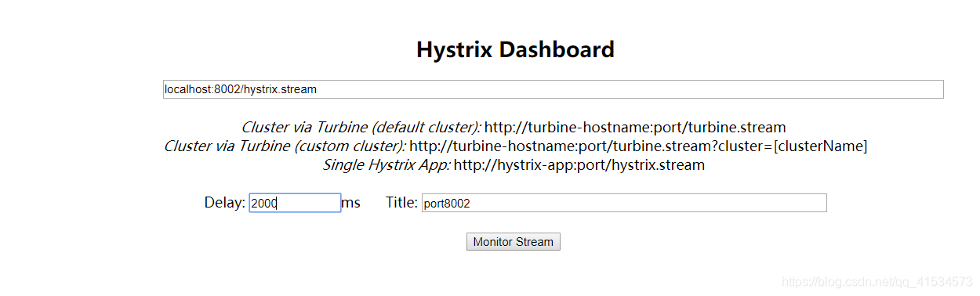Click the 'Title:' label
980x296 pixels.
click(401, 203)
